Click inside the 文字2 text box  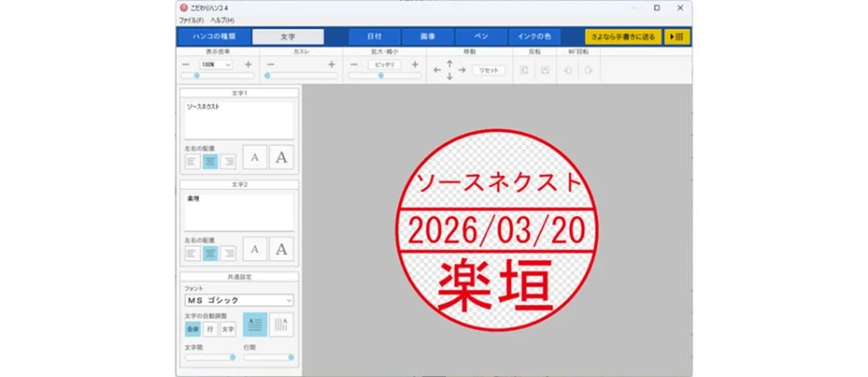pos(238,212)
